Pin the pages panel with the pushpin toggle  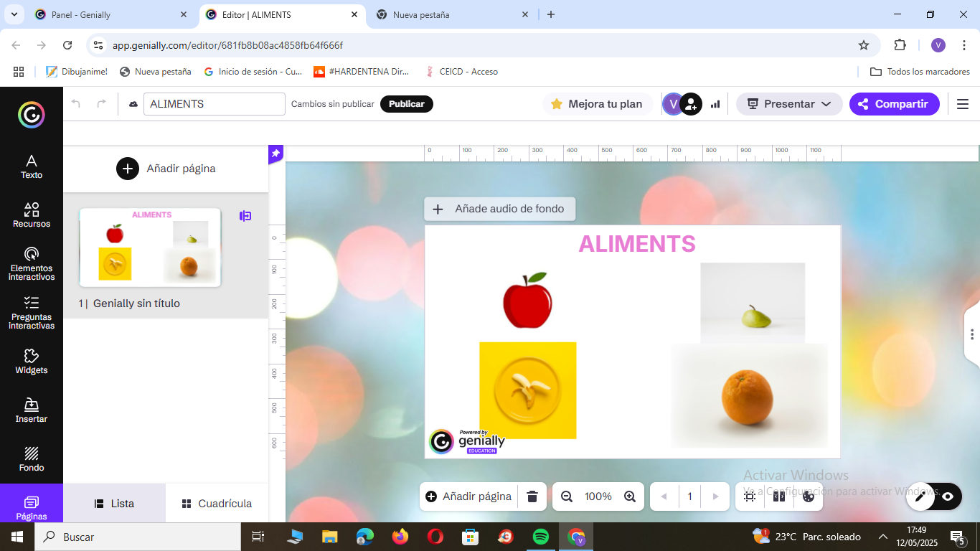pos(275,153)
